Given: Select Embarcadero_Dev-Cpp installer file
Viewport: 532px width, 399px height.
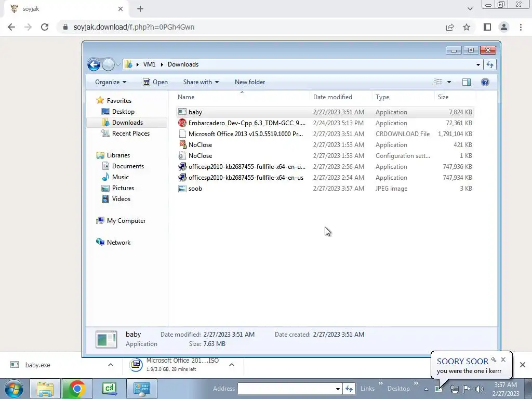Looking at the screenshot, I should 325,123.
